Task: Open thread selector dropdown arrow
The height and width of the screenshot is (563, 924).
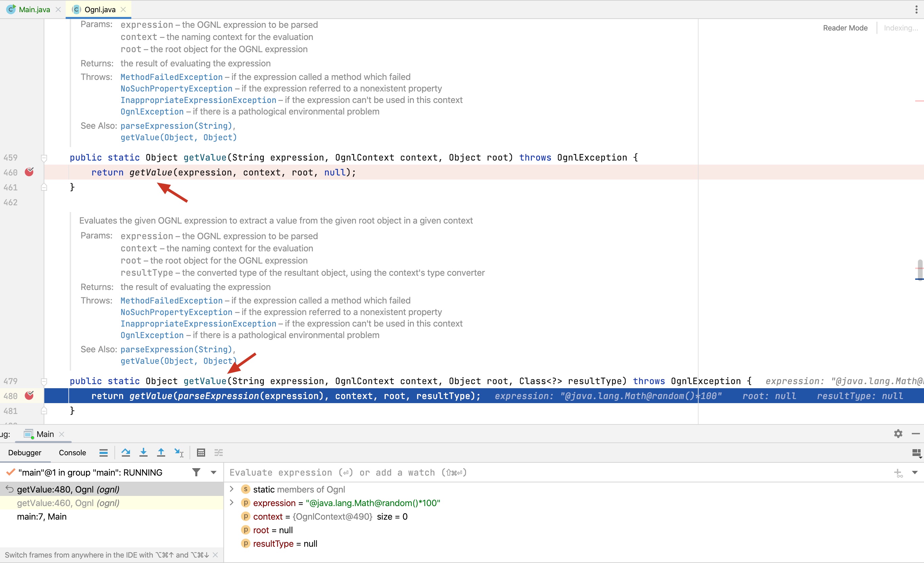Action: tap(213, 472)
